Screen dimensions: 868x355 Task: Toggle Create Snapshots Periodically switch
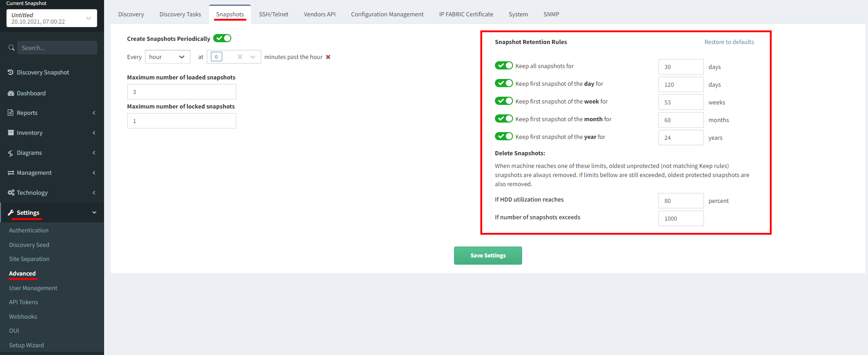pos(222,38)
